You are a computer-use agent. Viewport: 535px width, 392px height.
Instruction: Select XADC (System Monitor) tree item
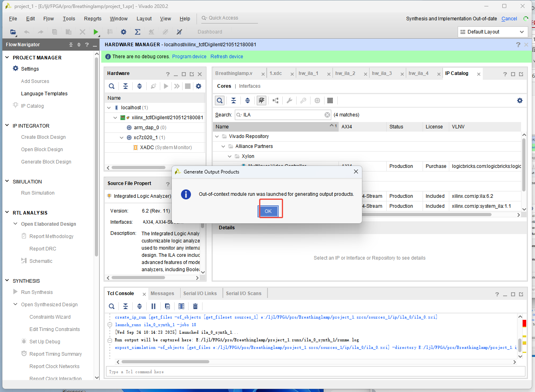166,148
